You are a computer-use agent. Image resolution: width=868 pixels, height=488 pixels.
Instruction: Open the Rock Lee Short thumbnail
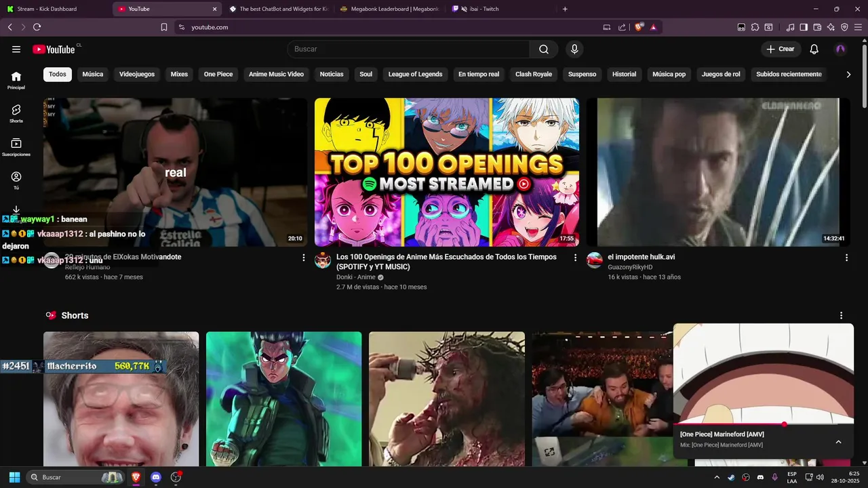[283, 399]
